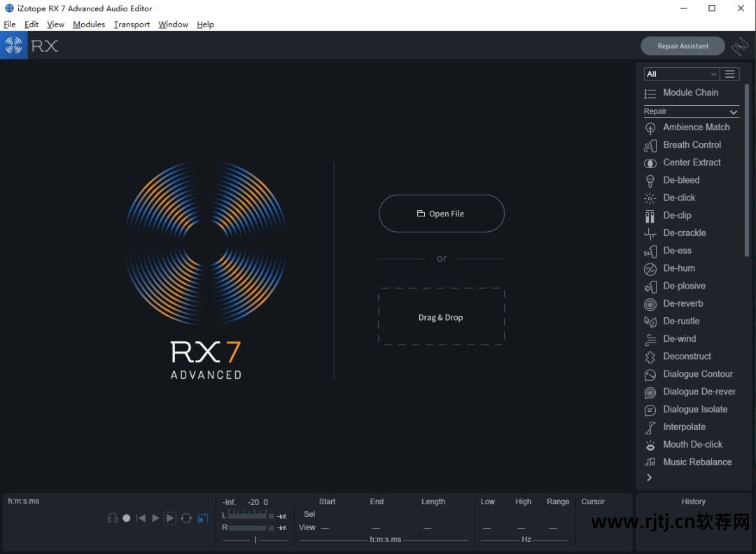
Task: Open the De-rustle leaf icon
Action: 650,322
